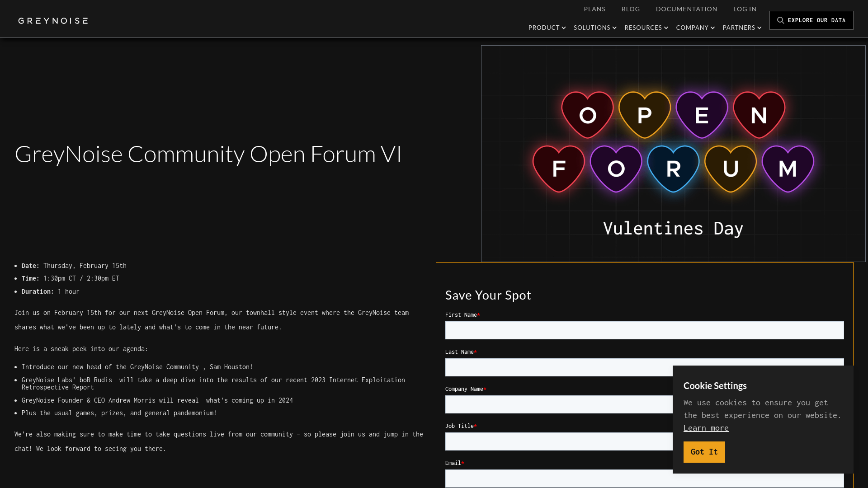
Task: Click the Save Your Spot heading
Action: 488,295
